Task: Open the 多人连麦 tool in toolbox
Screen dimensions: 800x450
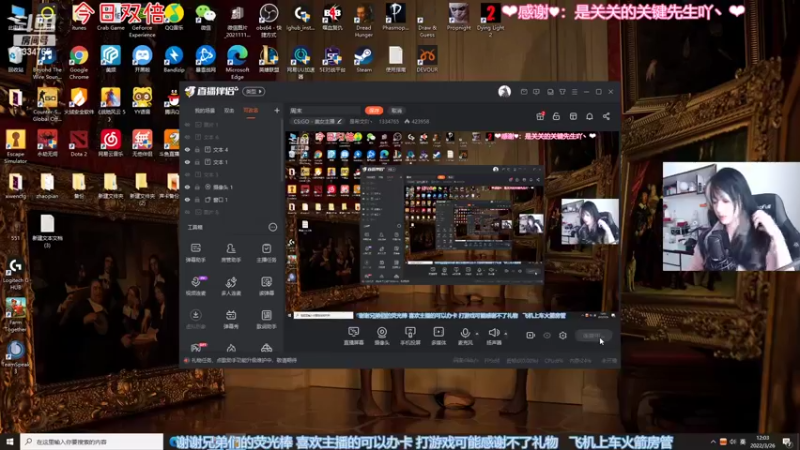Action: tap(231, 286)
